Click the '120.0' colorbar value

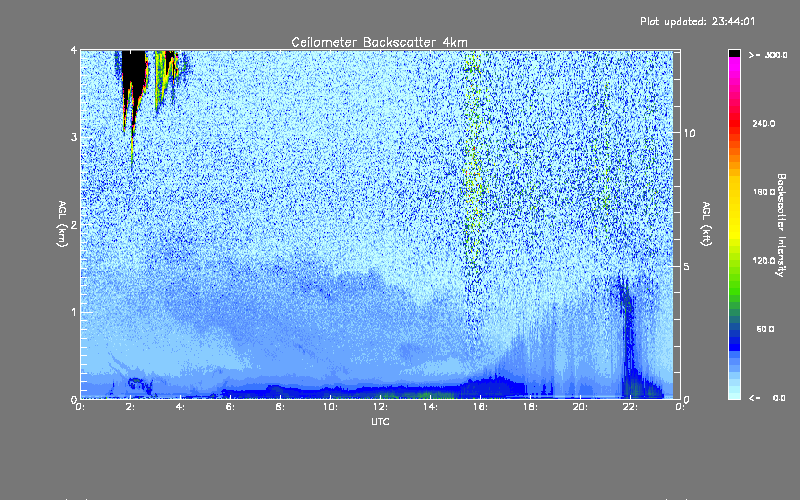click(x=764, y=261)
